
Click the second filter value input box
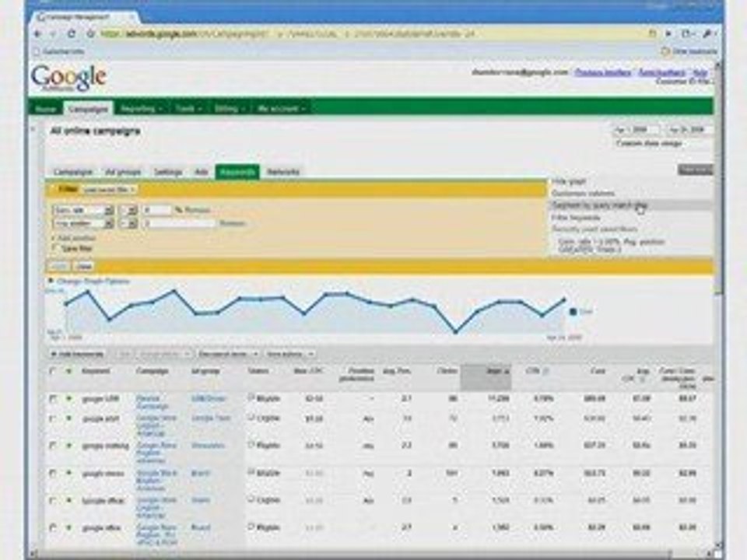(x=179, y=223)
